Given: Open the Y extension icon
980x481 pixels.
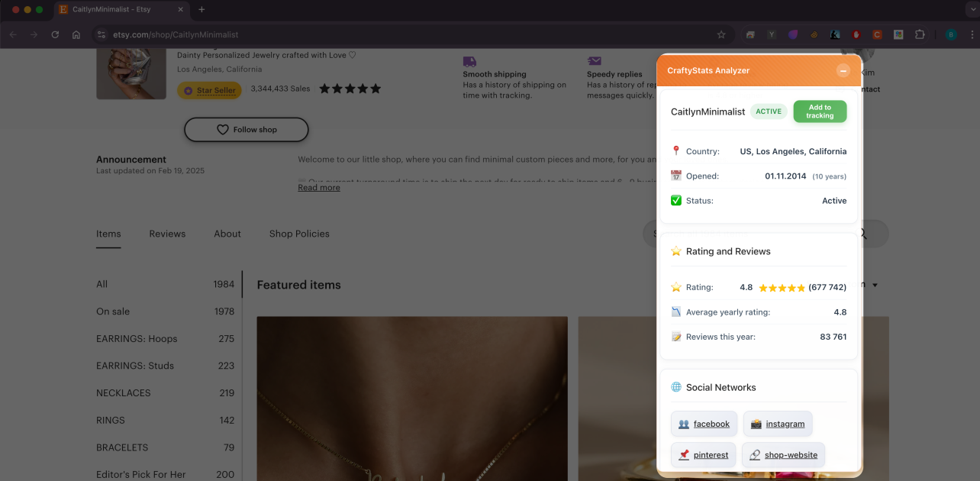Looking at the screenshot, I should pyautogui.click(x=772, y=34).
